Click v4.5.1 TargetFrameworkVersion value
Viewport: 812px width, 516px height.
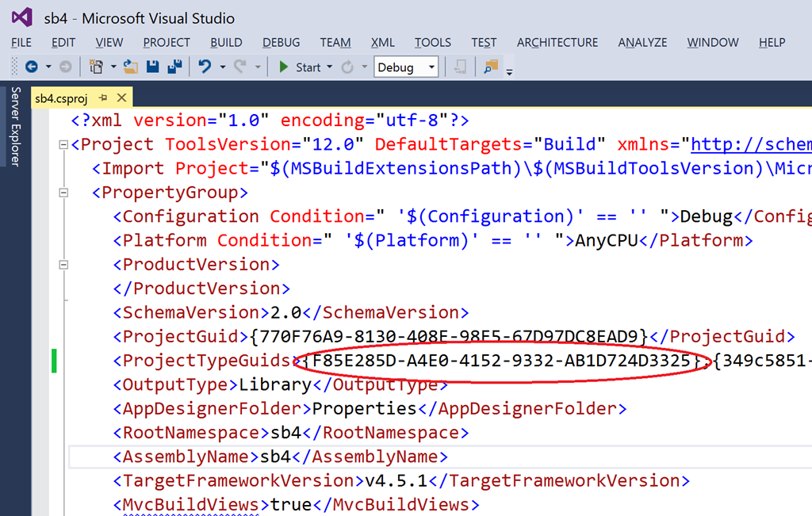pyautogui.click(x=396, y=481)
